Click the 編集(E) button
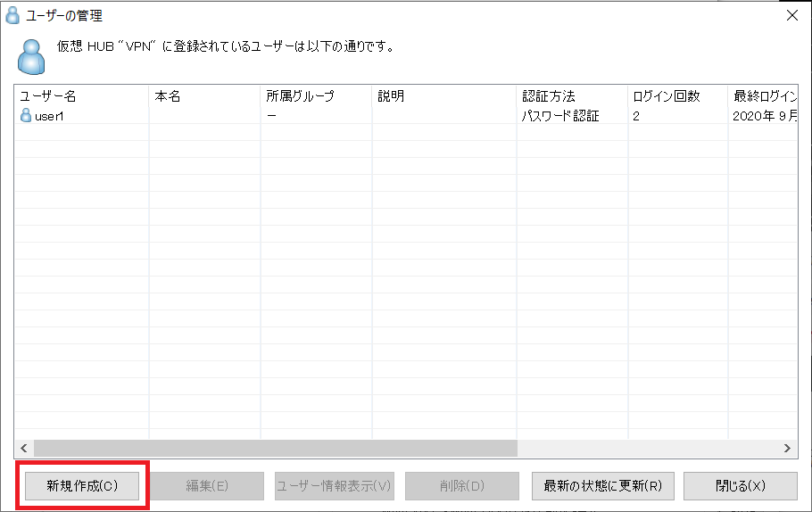 [207, 485]
